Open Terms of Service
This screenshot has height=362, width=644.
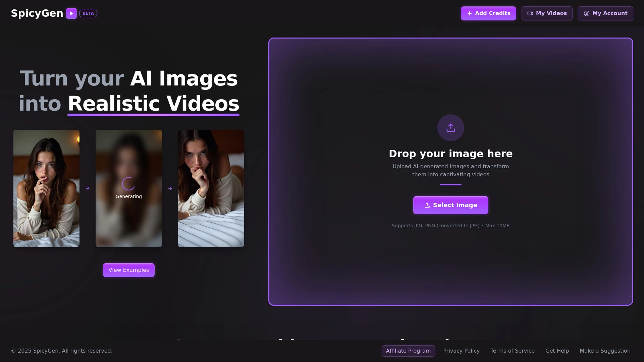tap(512, 351)
